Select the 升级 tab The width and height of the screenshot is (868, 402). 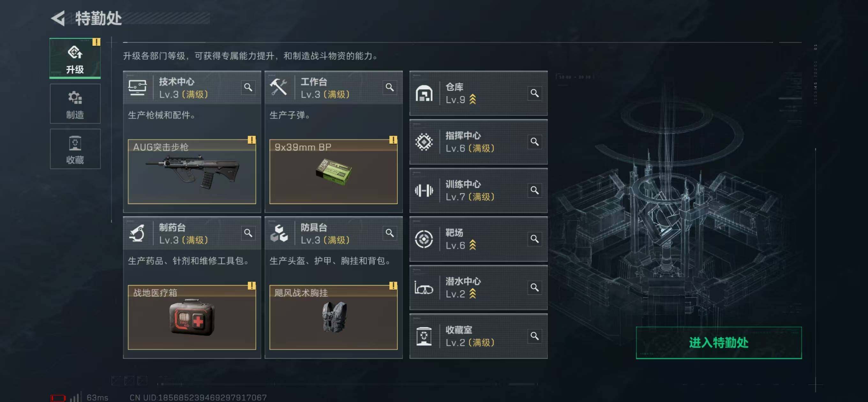(75, 58)
